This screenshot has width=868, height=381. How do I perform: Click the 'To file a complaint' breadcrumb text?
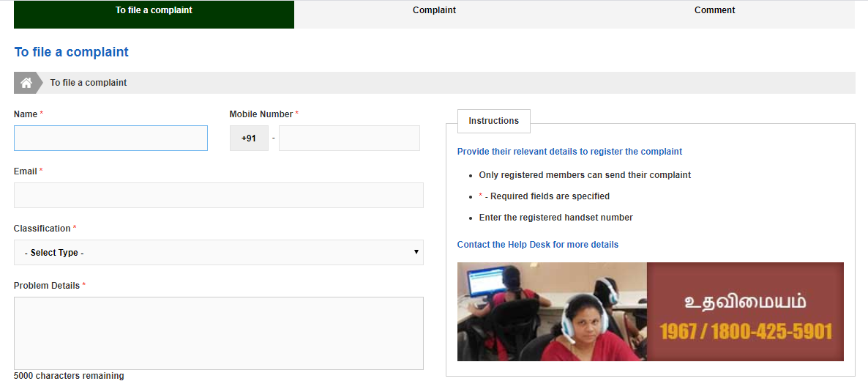point(89,83)
